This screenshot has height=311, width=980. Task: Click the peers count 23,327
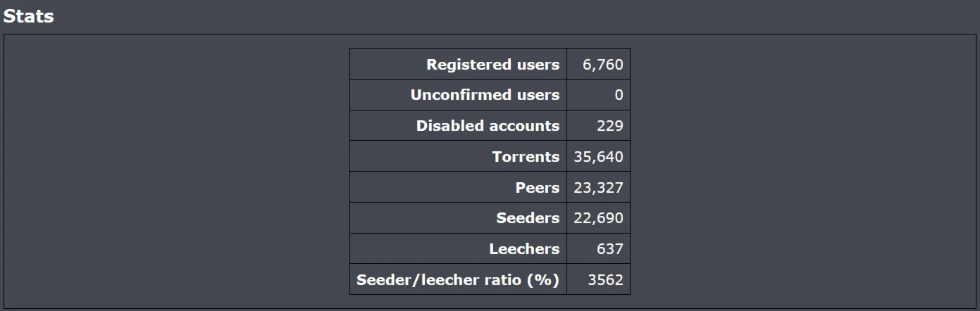click(598, 188)
